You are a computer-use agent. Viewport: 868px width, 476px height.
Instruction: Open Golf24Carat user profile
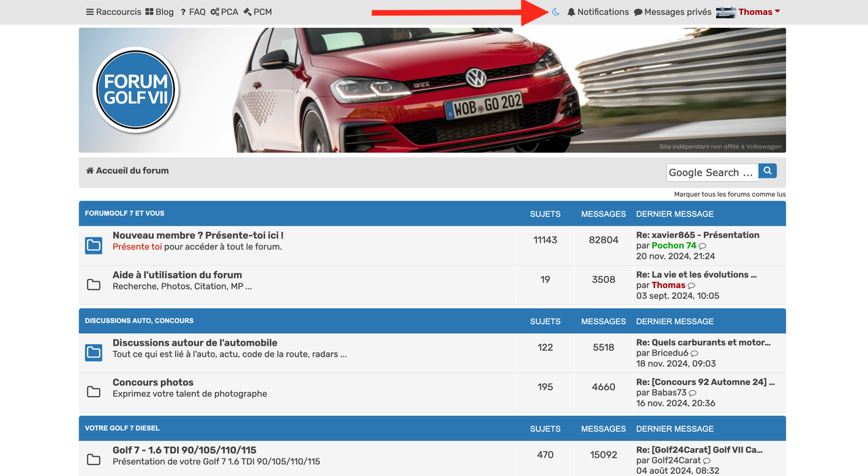click(676, 460)
